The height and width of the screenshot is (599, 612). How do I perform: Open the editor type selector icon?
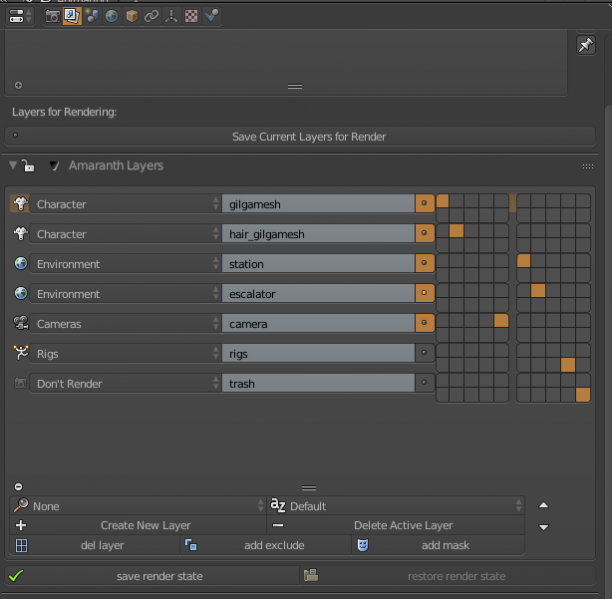pyautogui.click(x=20, y=16)
